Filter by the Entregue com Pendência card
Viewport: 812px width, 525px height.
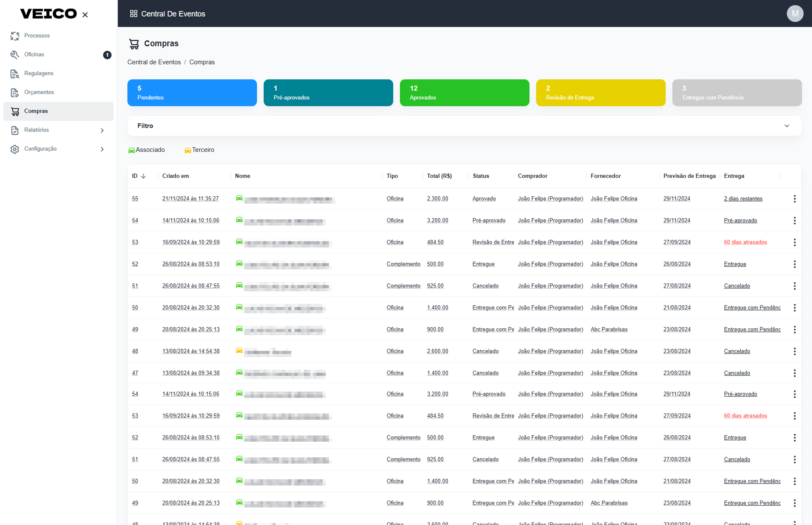tap(737, 93)
